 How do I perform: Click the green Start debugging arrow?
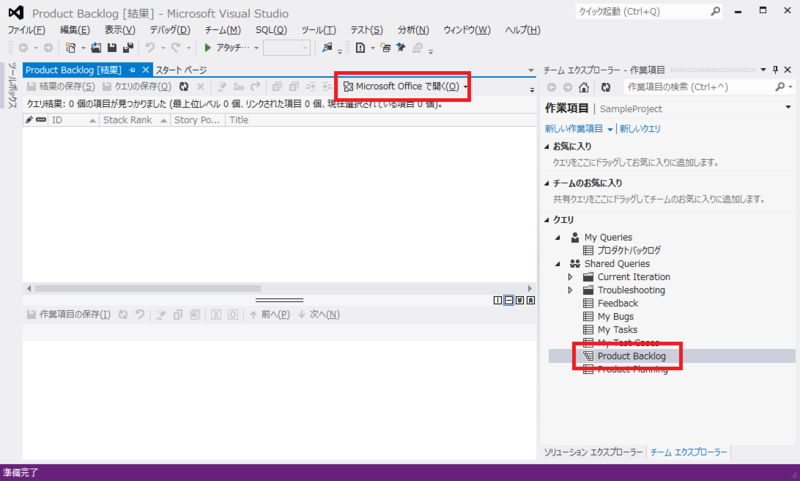click(x=208, y=47)
